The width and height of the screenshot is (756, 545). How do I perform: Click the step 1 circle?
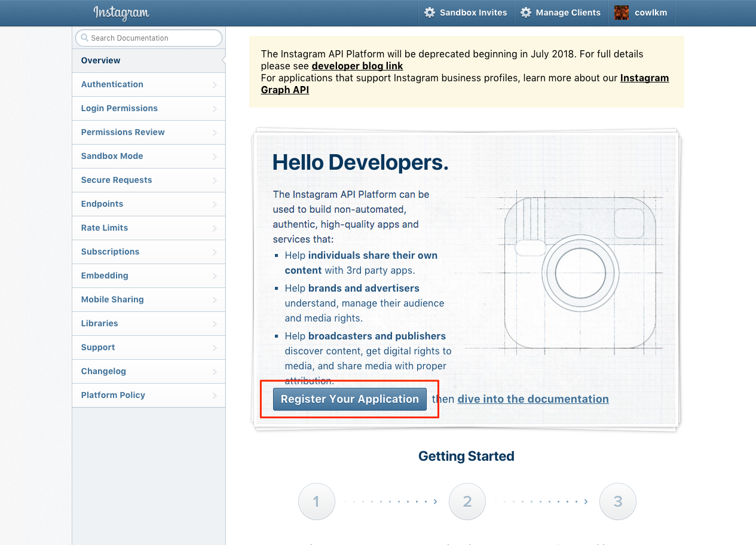pos(317,501)
